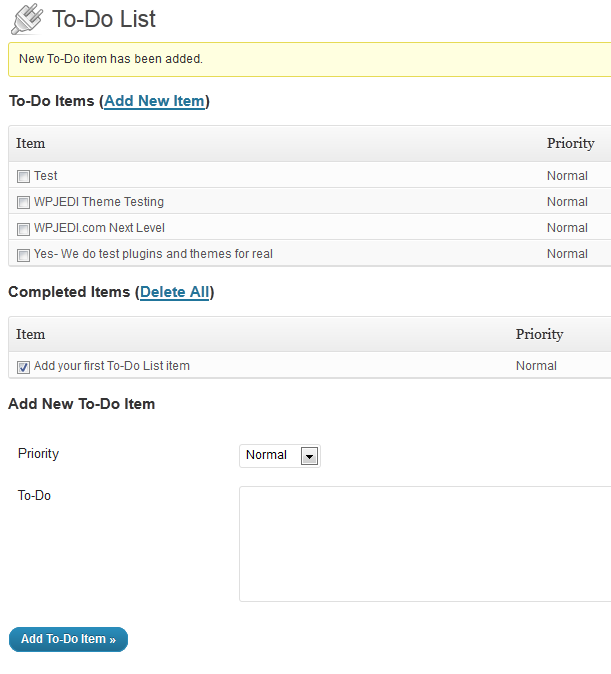Click the Item column header in To-Do table

(x=31, y=143)
